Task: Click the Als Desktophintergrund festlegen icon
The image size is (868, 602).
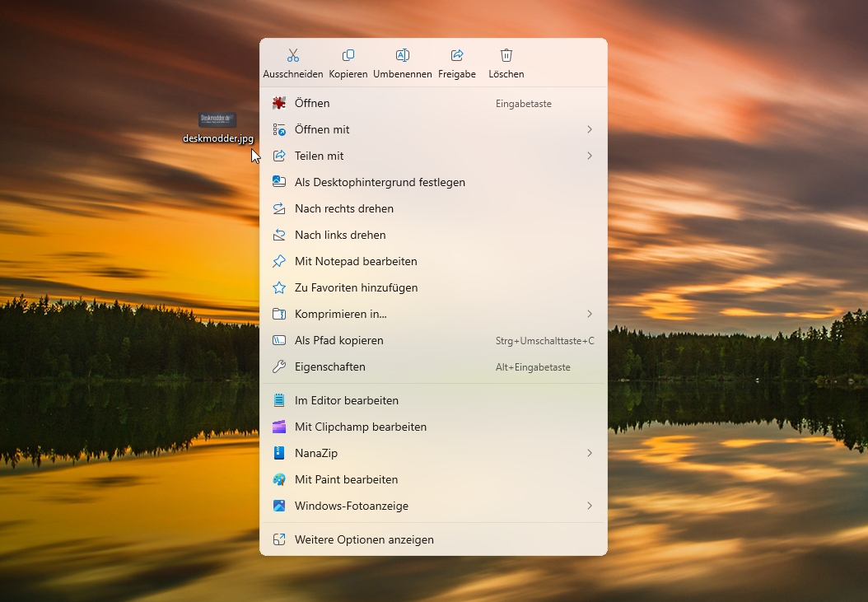Action: tap(279, 182)
